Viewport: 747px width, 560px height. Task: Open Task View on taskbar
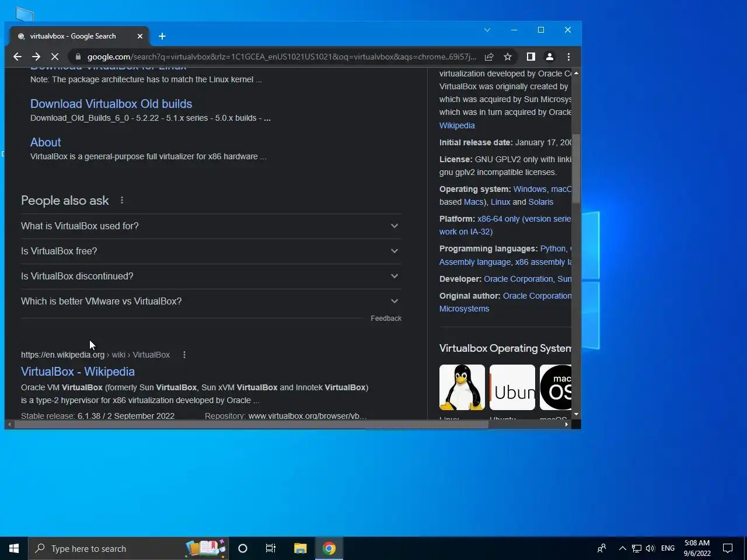pos(271,548)
